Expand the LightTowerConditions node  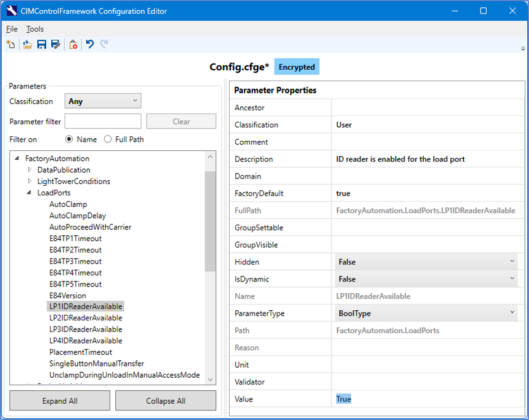point(30,181)
